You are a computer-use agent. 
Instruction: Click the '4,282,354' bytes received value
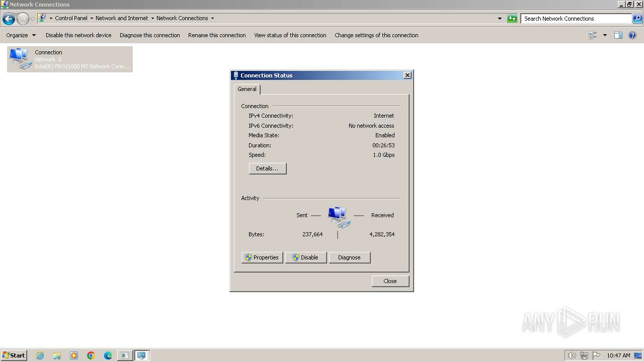click(x=382, y=234)
